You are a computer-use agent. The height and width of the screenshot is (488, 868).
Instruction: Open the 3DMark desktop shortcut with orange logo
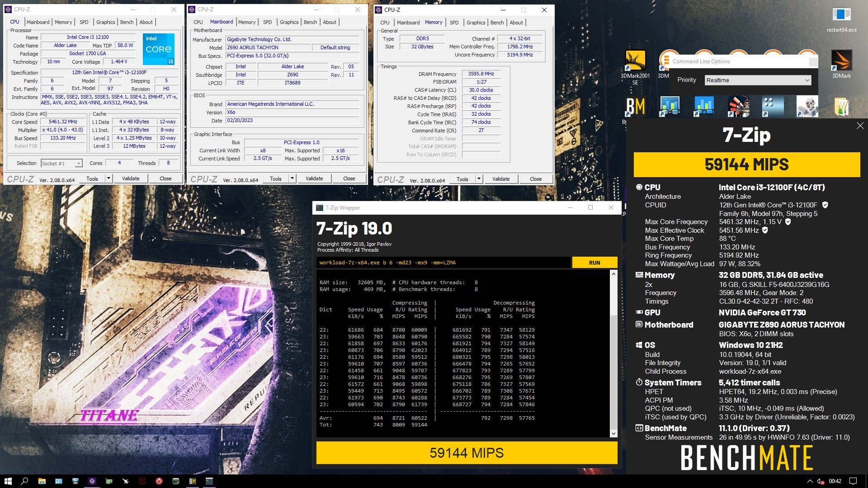pos(841,65)
